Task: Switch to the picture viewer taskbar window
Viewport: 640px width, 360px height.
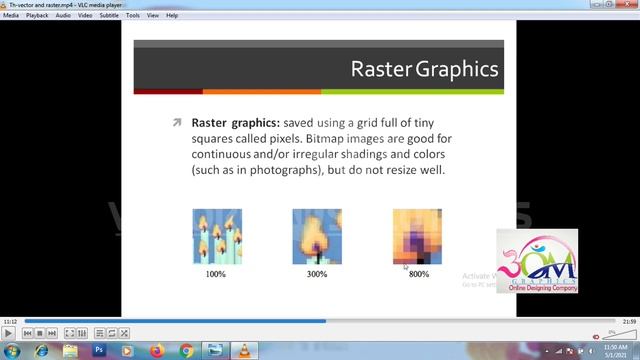Action: tap(215, 351)
